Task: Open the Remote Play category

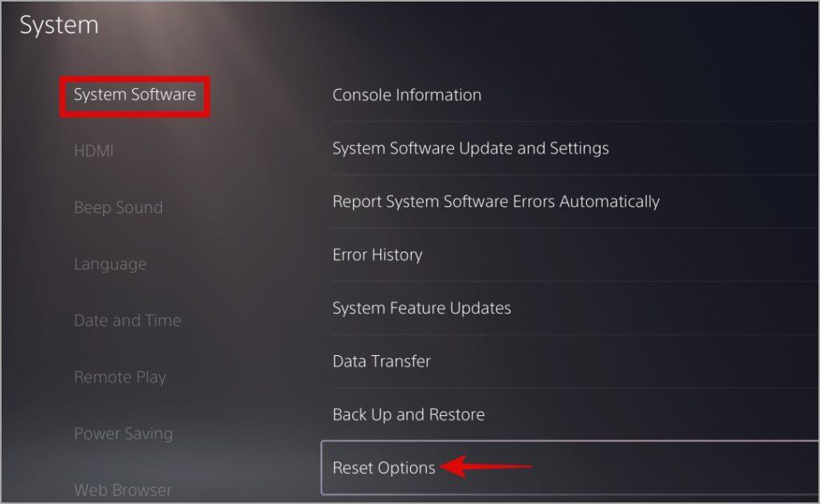Action: point(120,377)
